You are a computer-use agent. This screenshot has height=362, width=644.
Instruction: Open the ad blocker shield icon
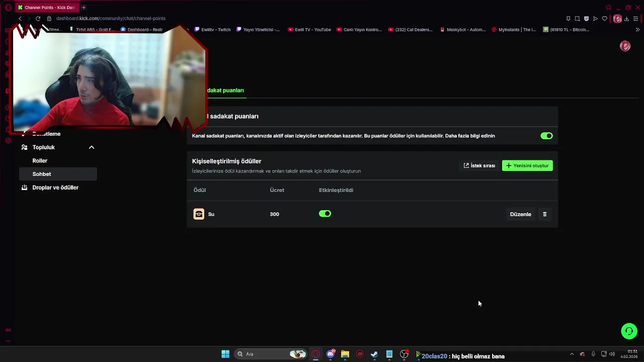point(586,19)
